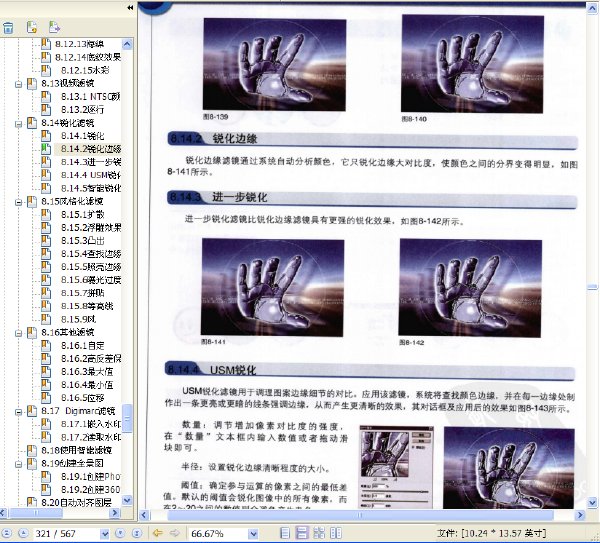The width and height of the screenshot is (600, 543).
Task: Select bookmark 8.14.2锐化边缘
Action: tap(91, 148)
